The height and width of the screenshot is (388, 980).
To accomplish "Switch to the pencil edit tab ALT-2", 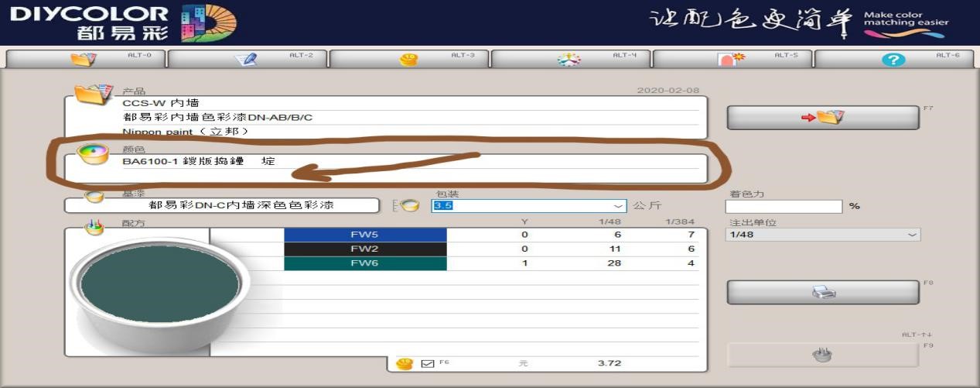I will (x=247, y=60).
